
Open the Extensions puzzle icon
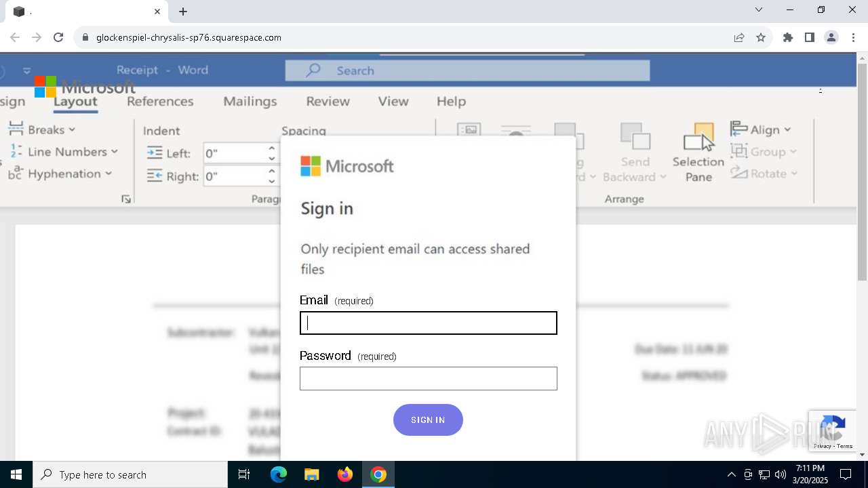click(788, 37)
